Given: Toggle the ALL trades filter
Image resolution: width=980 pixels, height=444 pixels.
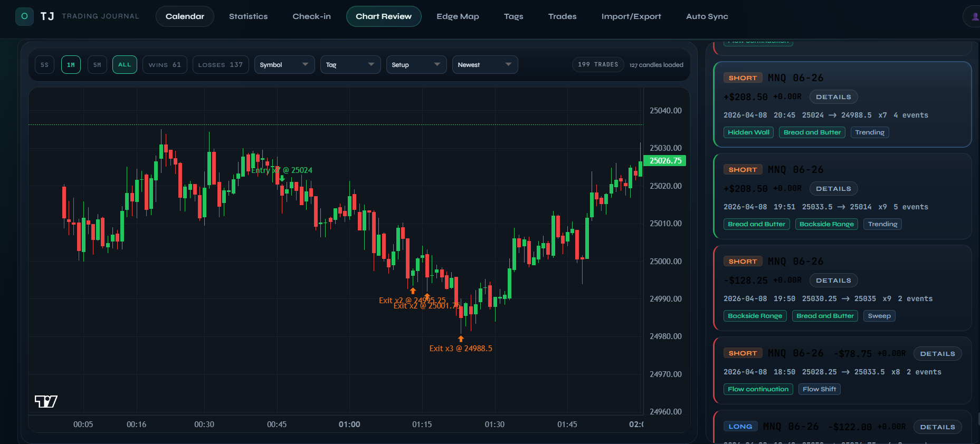Looking at the screenshot, I should click(x=125, y=65).
